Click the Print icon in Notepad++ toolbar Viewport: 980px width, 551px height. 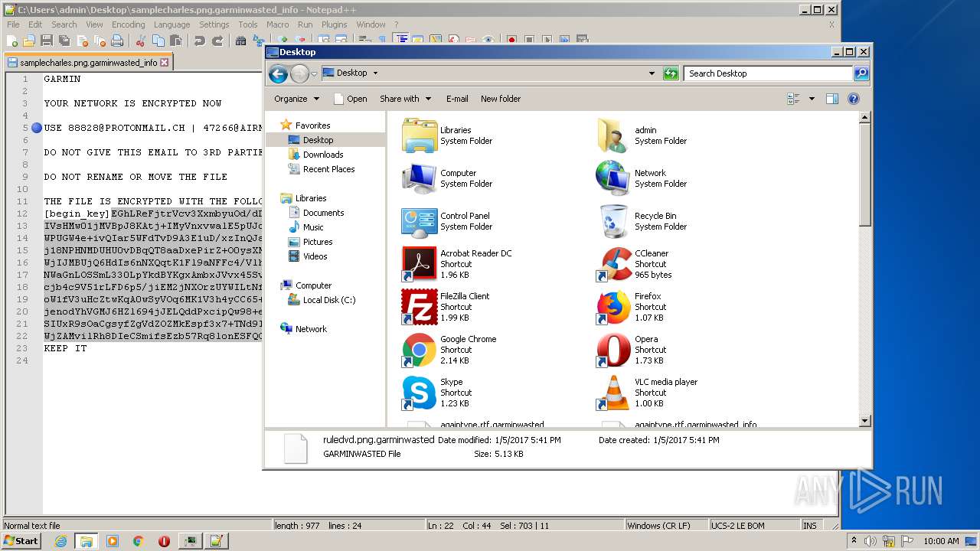(x=116, y=41)
